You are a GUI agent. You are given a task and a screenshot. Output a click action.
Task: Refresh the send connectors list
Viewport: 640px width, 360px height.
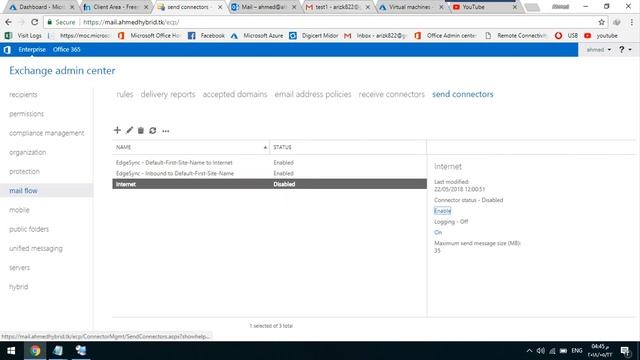click(x=153, y=130)
